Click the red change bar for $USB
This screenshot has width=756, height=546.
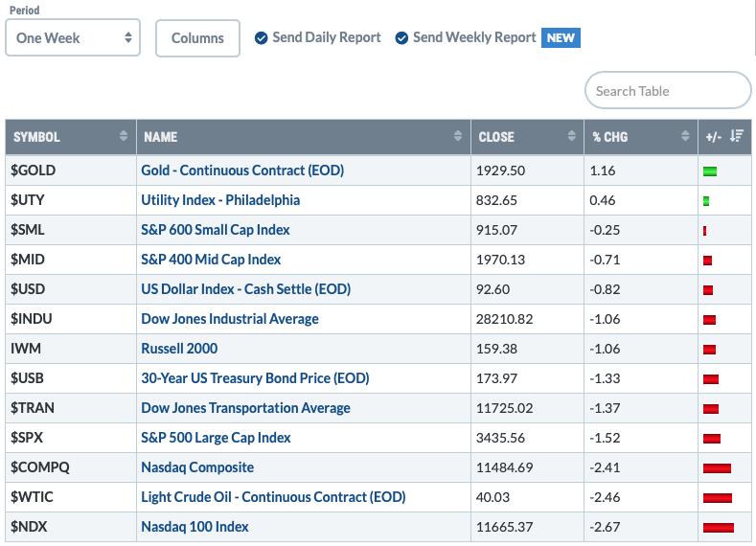coord(711,379)
